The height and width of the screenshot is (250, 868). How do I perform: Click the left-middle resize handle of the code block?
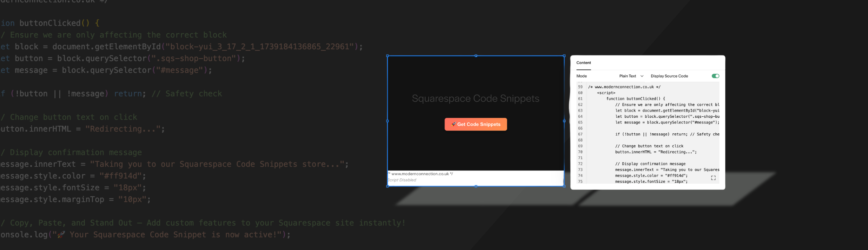387,121
